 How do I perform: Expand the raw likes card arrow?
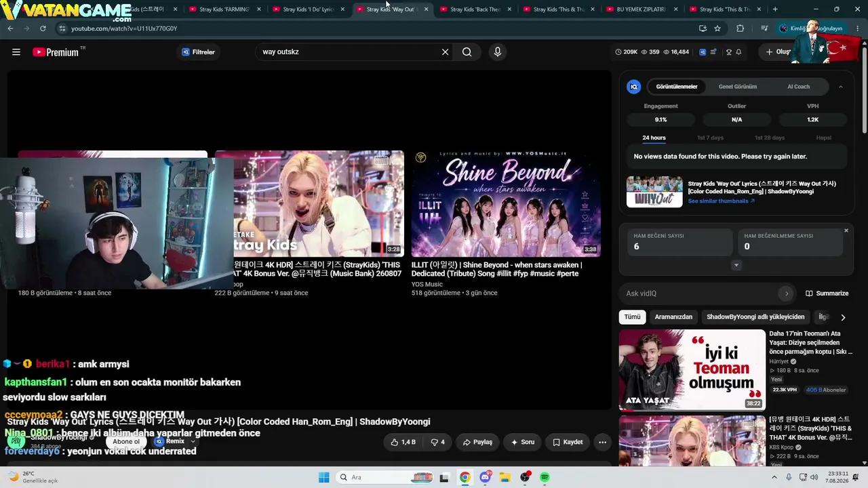pos(736,265)
